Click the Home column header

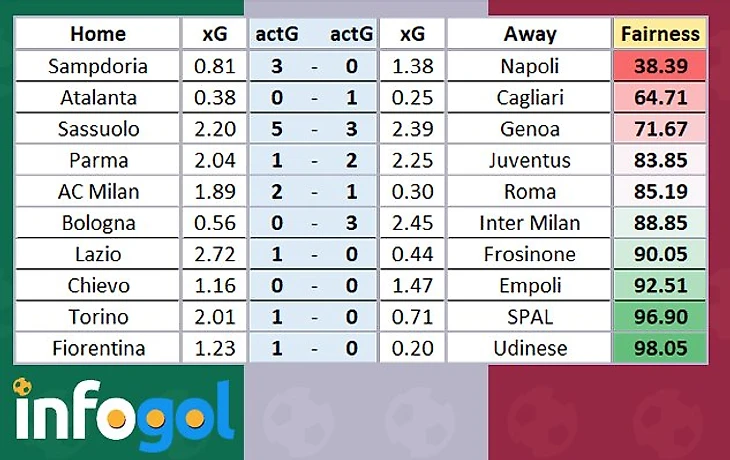point(98,34)
